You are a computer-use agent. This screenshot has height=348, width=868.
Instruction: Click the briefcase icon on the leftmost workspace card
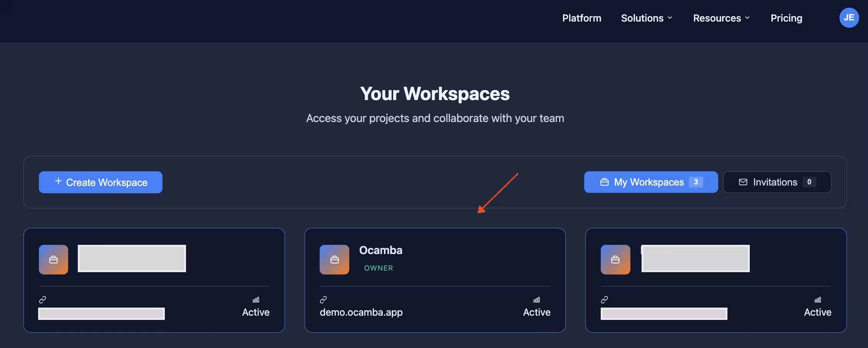coord(53,259)
